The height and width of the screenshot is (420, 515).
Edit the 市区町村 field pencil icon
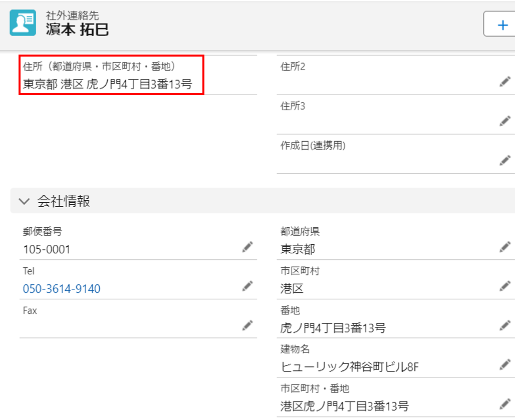pos(504,286)
